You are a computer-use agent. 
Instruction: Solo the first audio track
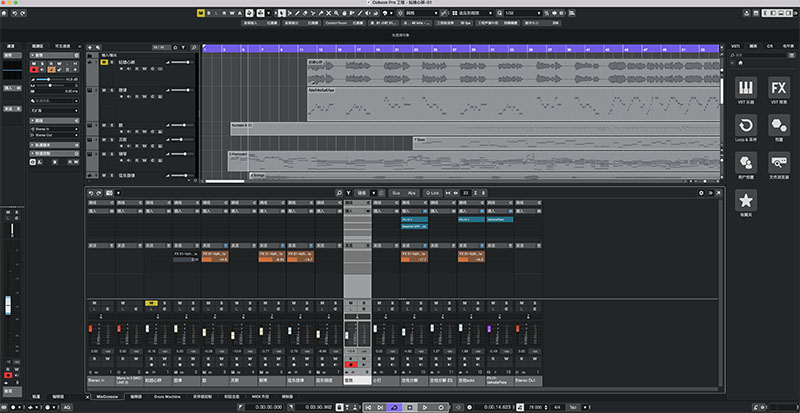tap(112, 62)
